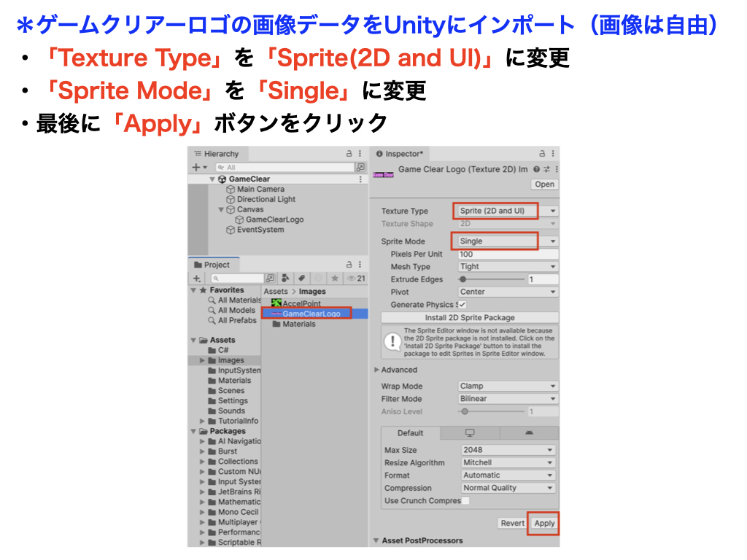This screenshot has width=747, height=560.
Task: Open the Sprite Mode dropdown
Action: pos(507,241)
